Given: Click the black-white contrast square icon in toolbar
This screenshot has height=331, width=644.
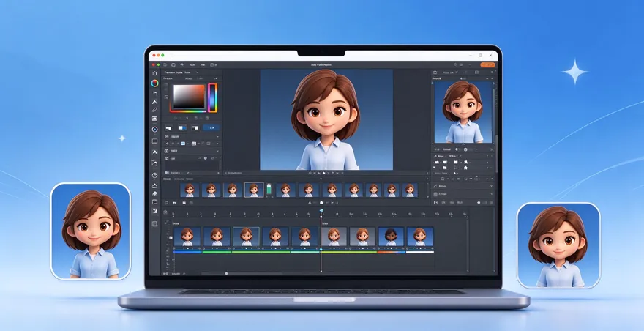Looking at the screenshot, I should tap(154, 211).
